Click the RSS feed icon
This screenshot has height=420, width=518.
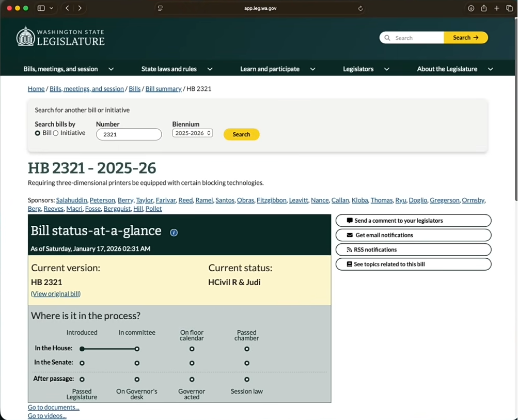[x=349, y=250]
